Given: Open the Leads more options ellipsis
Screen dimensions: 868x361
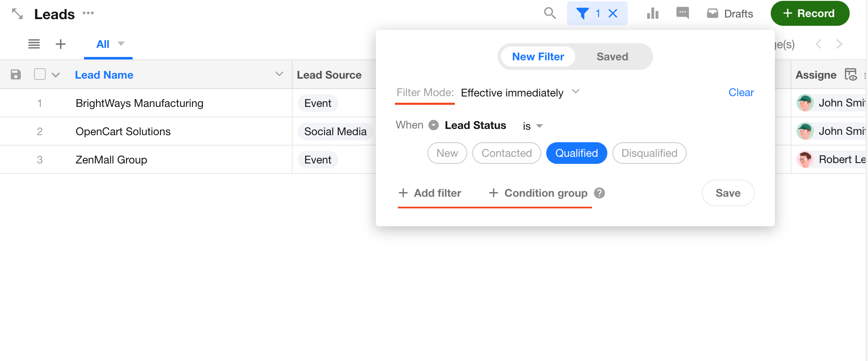Looking at the screenshot, I should (x=88, y=13).
